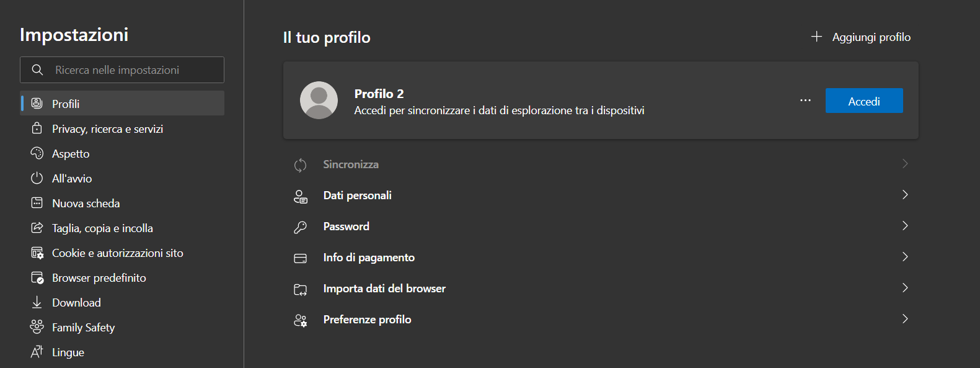Click Aggiungi profilo
980x368 pixels.
[x=861, y=37]
